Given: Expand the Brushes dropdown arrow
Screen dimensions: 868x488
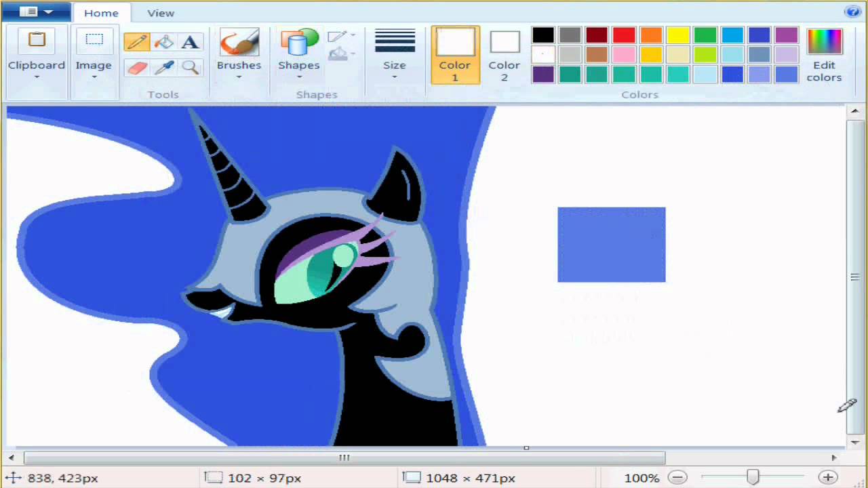Looking at the screenshot, I should [239, 77].
